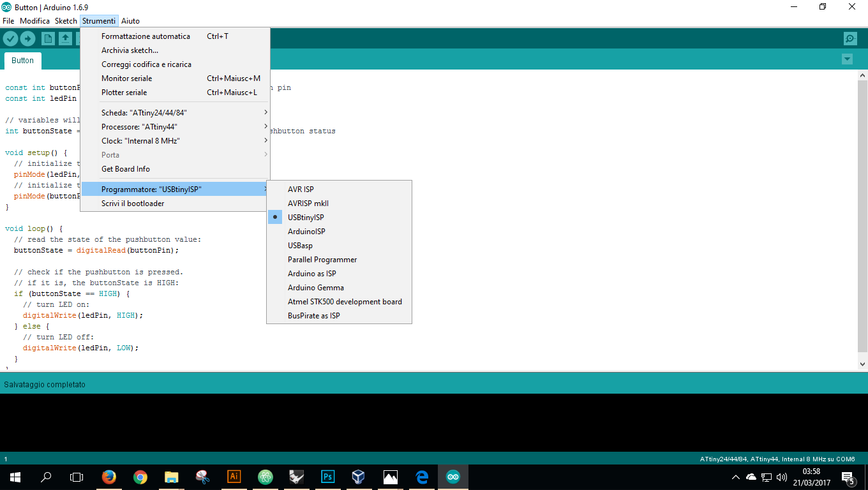The width and height of the screenshot is (868, 490).
Task: Open VirtualBox cube taskbar icon
Action: tap(359, 477)
